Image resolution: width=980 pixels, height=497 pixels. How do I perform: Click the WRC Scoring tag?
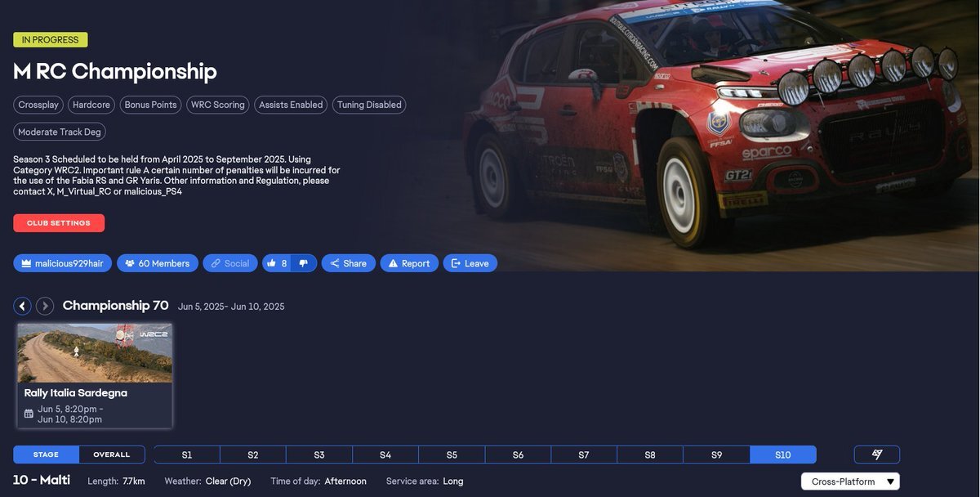point(218,105)
